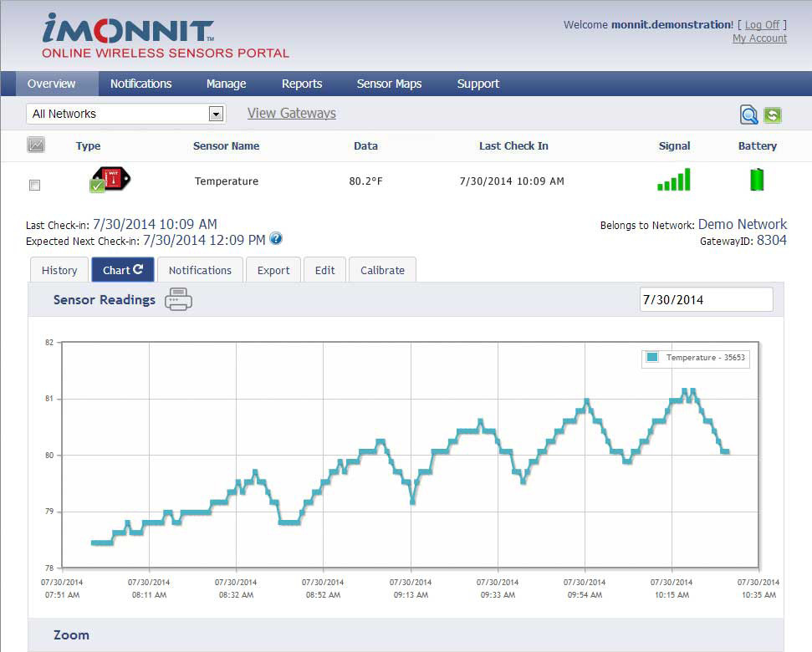The width and height of the screenshot is (812, 652).
Task: Click the Temperature legend color swatch
Action: (652, 357)
